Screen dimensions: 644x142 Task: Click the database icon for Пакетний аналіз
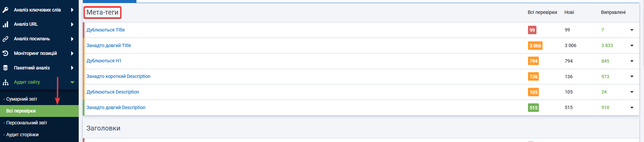tap(5, 68)
